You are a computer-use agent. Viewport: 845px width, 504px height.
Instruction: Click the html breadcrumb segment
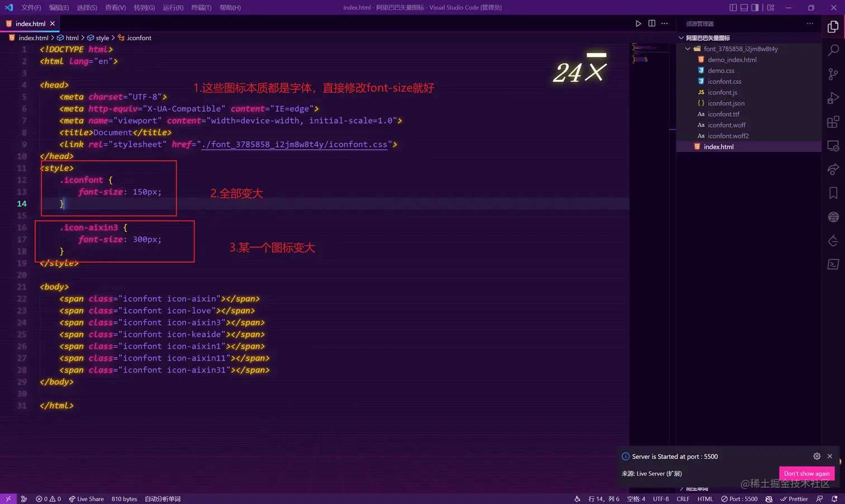pyautogui.click(x=68, y=38)
